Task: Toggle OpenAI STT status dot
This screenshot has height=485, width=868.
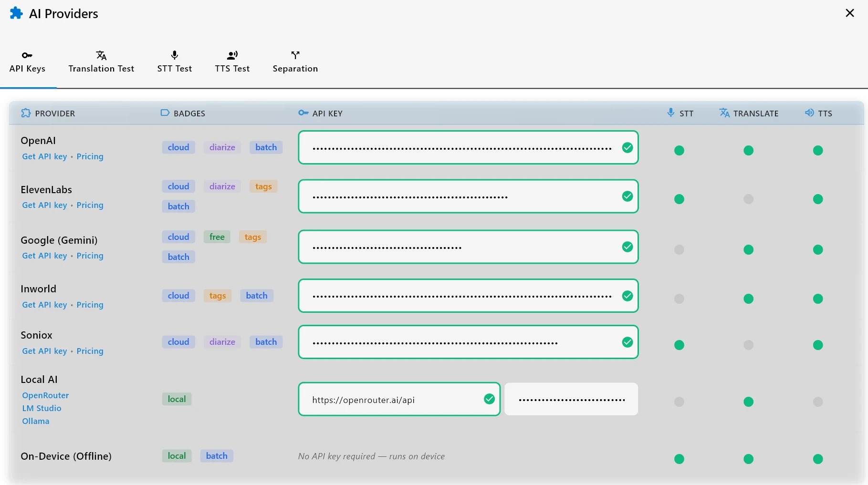Action: (679, 151)
